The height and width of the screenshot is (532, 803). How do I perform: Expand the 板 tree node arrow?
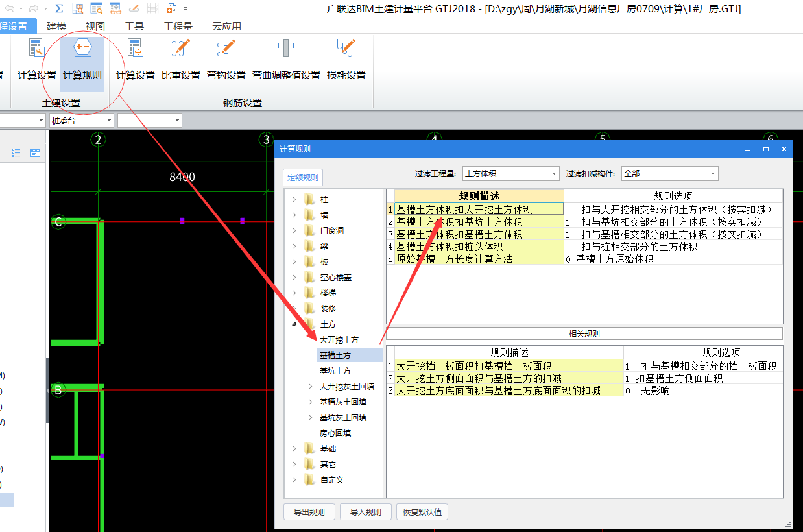(x=294, y=261)
